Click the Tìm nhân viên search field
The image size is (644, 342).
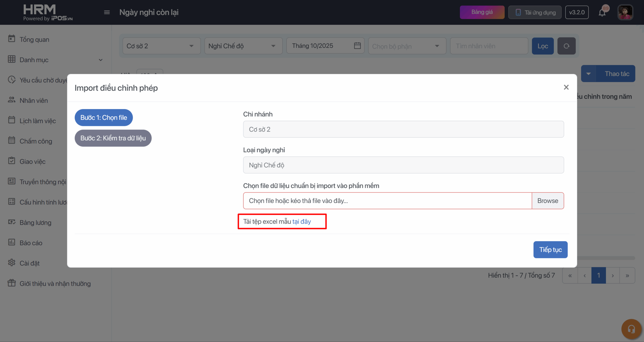[489, 46]
